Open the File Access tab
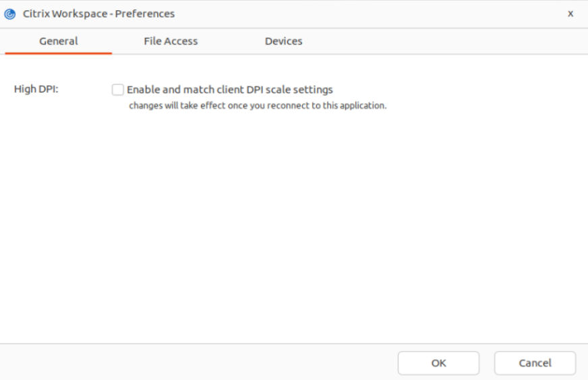 (x=171, y=41)
